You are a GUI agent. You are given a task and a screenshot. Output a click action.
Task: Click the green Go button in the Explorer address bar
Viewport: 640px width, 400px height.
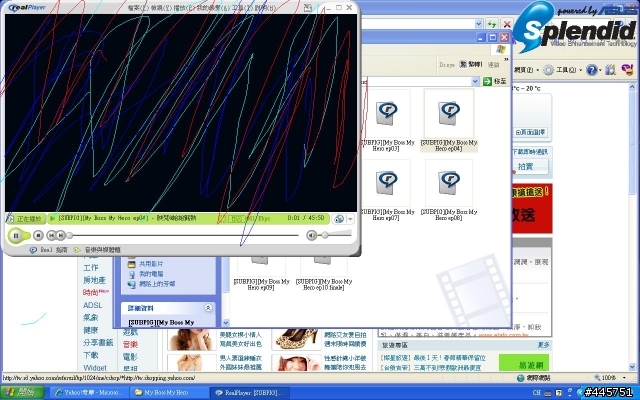coord(494,81)
